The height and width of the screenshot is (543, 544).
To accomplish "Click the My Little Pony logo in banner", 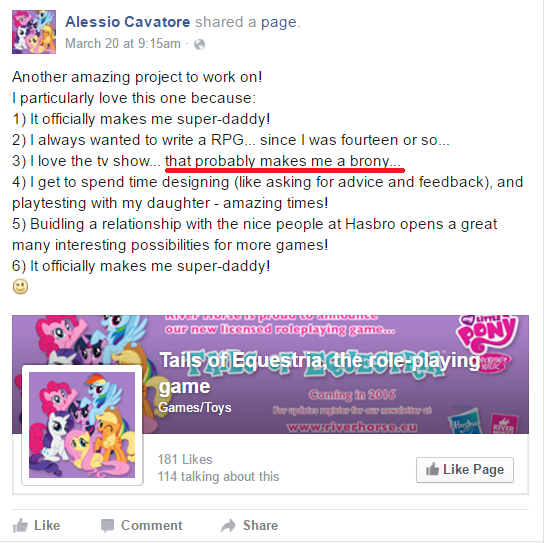I will point(487,342).
